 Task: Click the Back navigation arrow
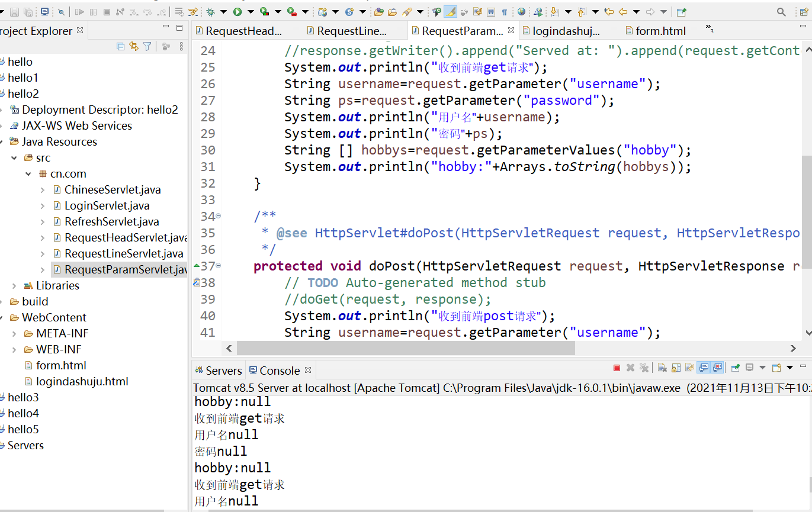623,12
